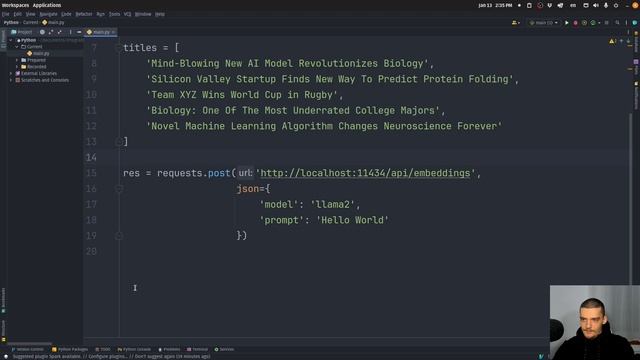This screenshot has height=360, width=640.
Task: Click the Project panel locate-file target icon
Action: (42, 32)
